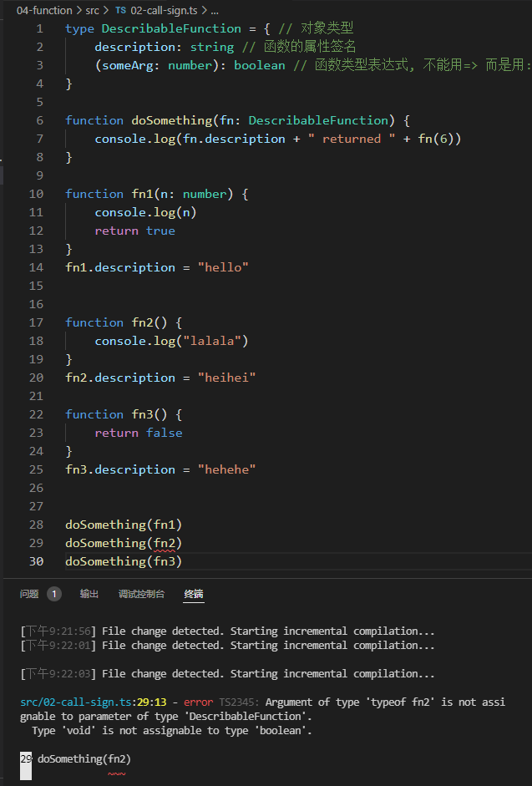This screenshot has width=532, height=786.
Task: Switch to the 输出 (Output) tab
Action: click(89, 594)
